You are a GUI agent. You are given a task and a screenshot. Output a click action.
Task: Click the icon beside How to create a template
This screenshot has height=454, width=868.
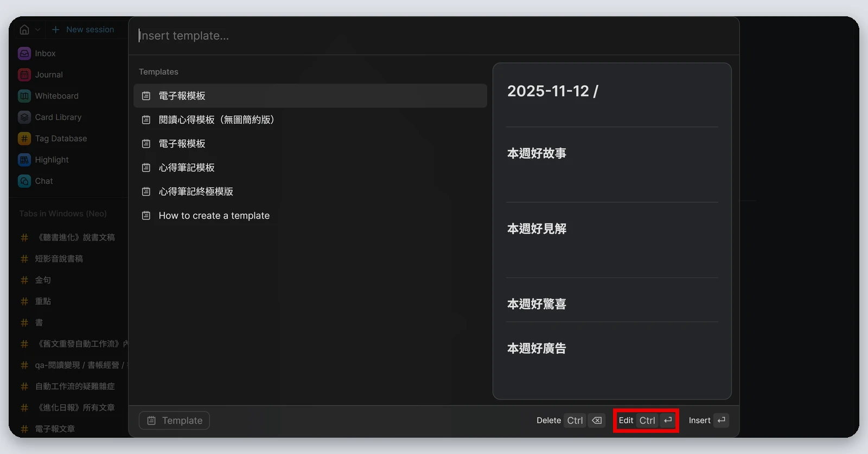click(x=146, y=215)
